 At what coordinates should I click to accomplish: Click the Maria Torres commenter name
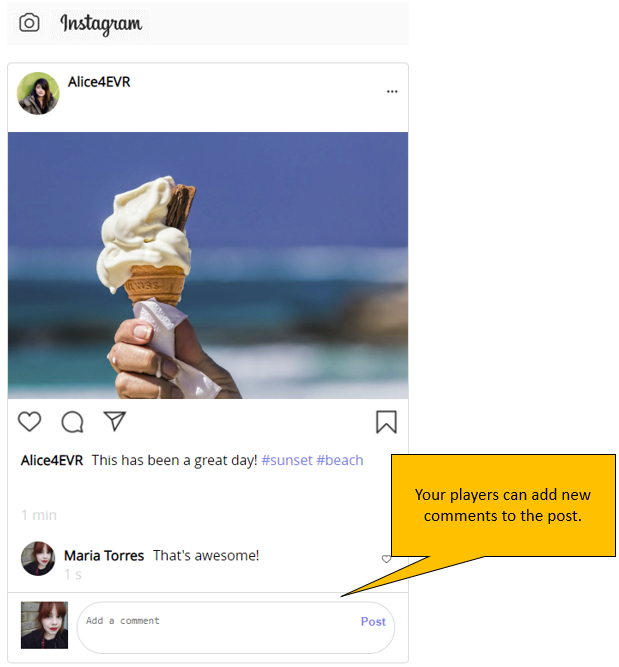104,556
